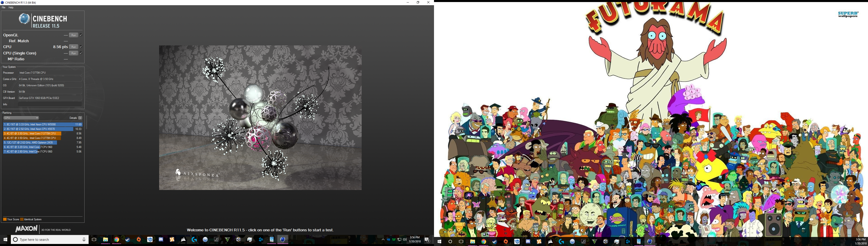Open Chrome on the main taskbar
This screenshot has height=246, width=868.
117,240
